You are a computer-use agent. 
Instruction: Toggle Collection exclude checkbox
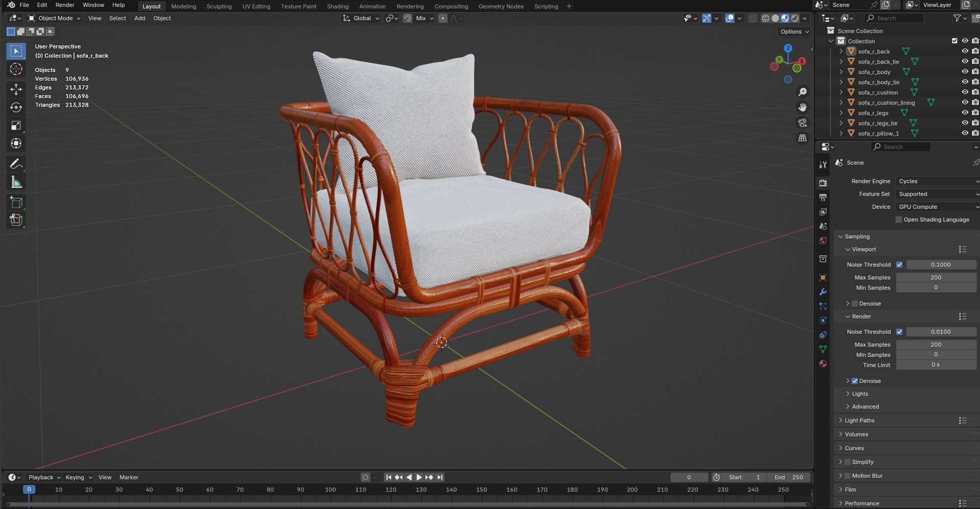[954, 41]
